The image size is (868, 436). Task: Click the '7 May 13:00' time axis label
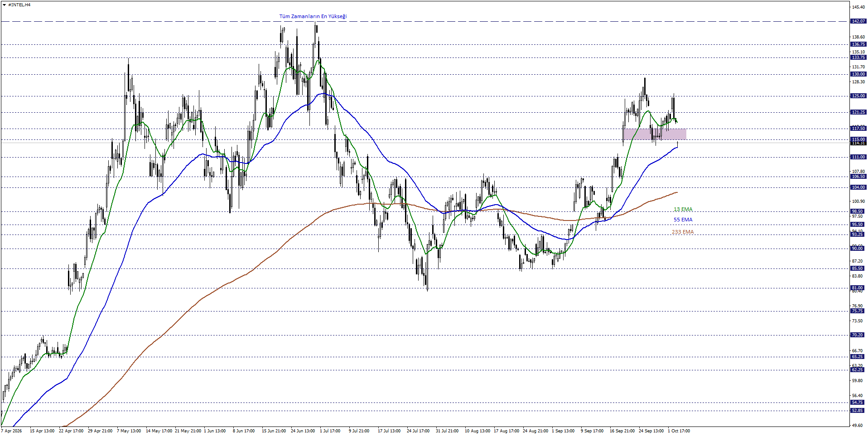point(129,431)
